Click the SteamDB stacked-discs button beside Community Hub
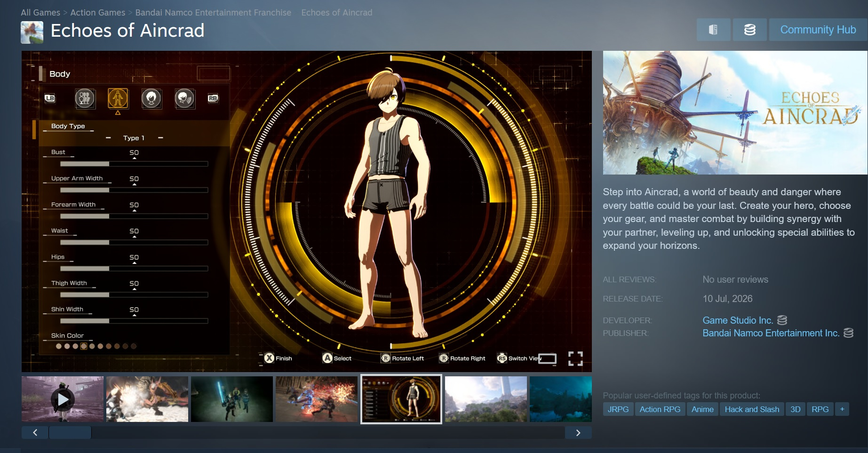Viewport: 868px width, 453px height. (750, 30)
